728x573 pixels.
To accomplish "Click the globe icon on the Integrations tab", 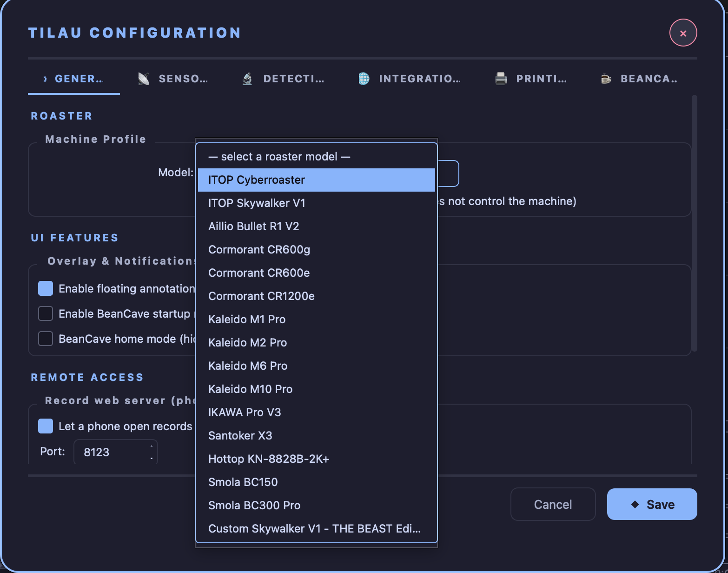I will point(364,79).
